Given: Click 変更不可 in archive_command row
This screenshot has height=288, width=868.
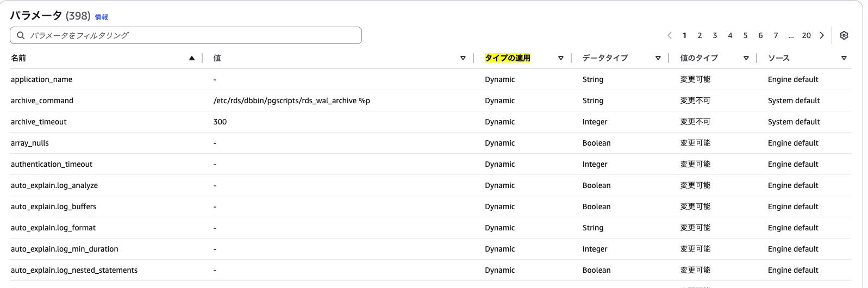Looking at the screenshot, I should [695, 101].
